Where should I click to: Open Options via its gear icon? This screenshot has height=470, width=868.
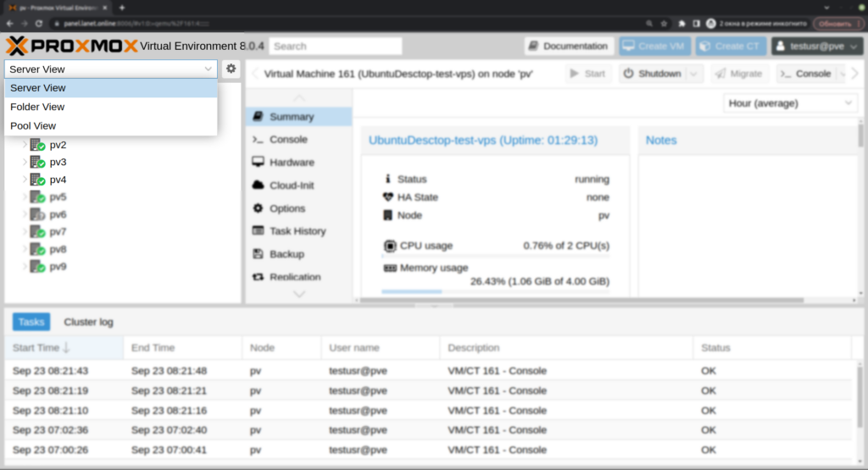coord(259,208)
